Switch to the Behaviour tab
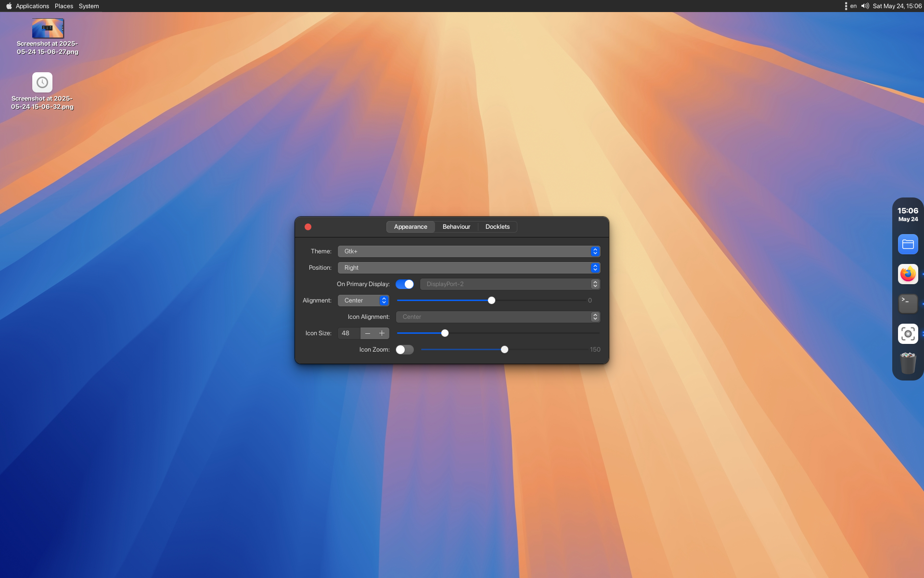The image size is (924, 578). (456, 227)
